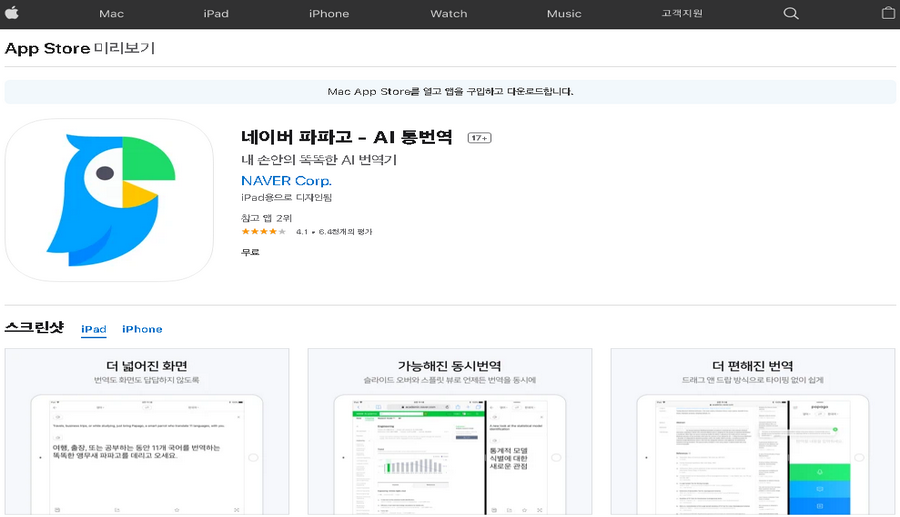Click the app title 네이버 파파고 - AI 통번역
Screen dimensions: 900x517
click(x=347, y=137)
